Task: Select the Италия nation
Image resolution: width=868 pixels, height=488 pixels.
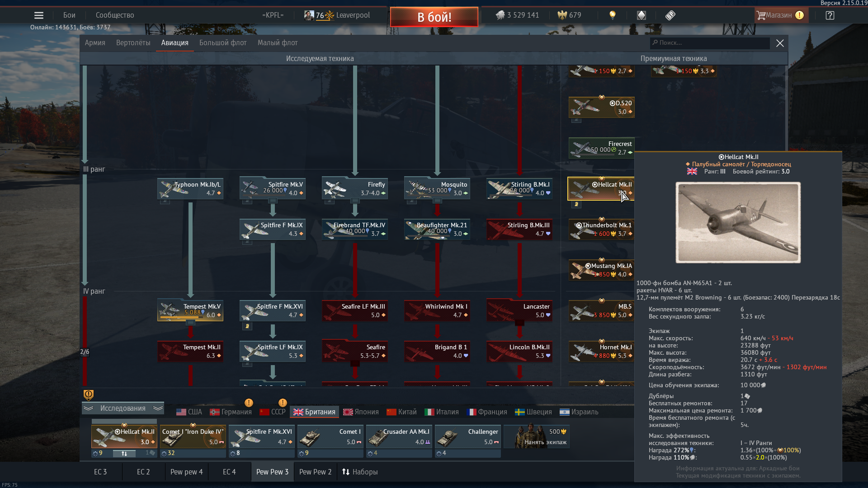Action: point(442,412)
